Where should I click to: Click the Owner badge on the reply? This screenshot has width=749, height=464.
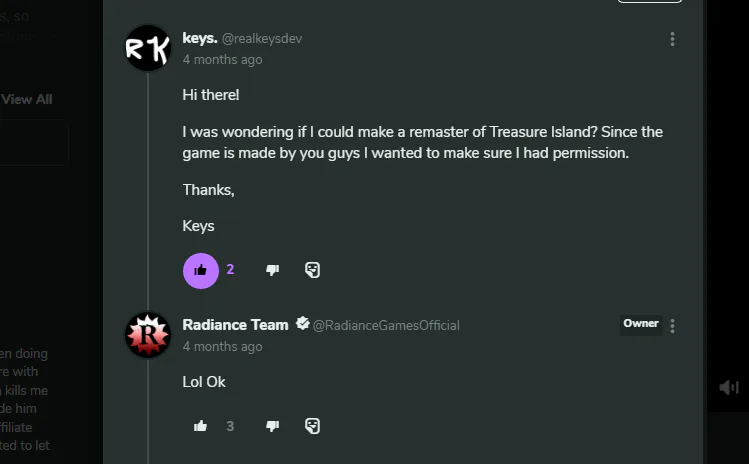click(640, 324)
